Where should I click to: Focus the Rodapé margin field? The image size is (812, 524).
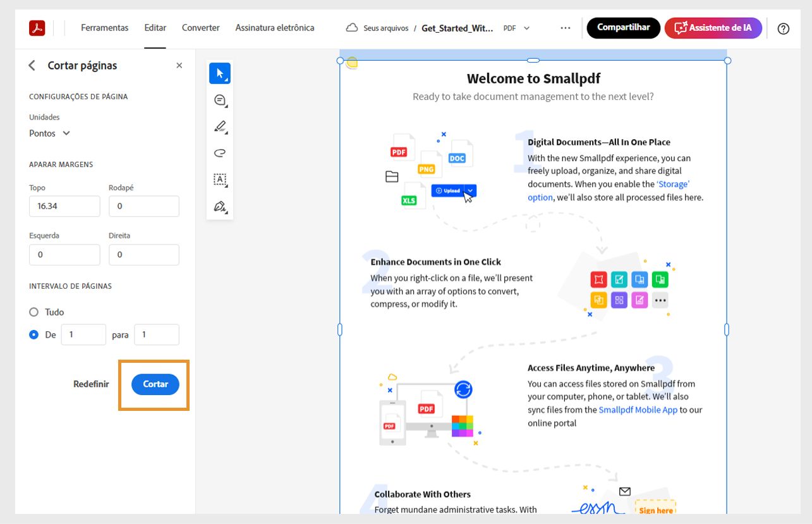[x=144, y=206]
